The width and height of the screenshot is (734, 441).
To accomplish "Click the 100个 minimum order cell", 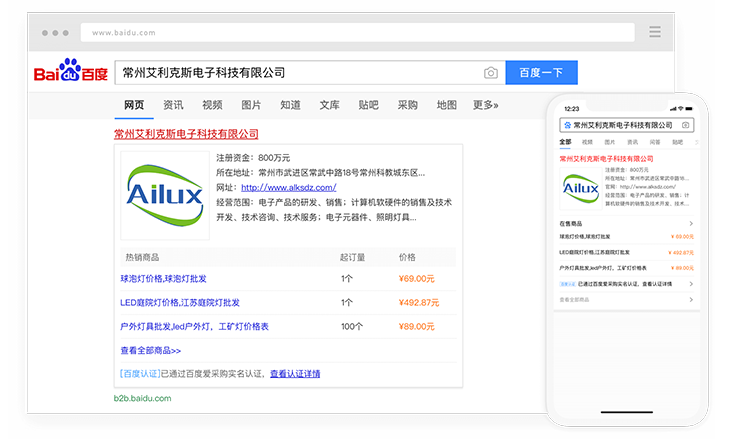I will point(352,326).
